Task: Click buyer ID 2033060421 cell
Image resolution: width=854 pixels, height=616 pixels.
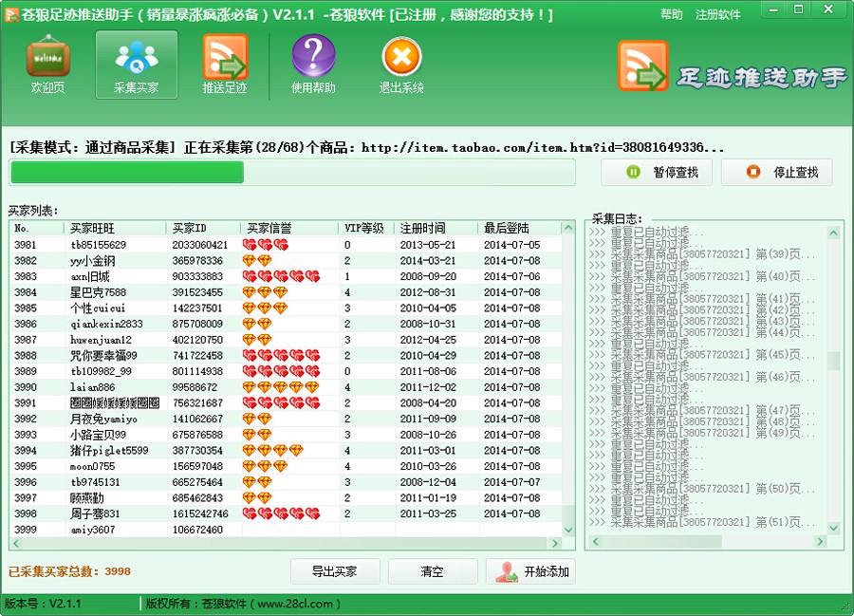Action: click(200, 245)
